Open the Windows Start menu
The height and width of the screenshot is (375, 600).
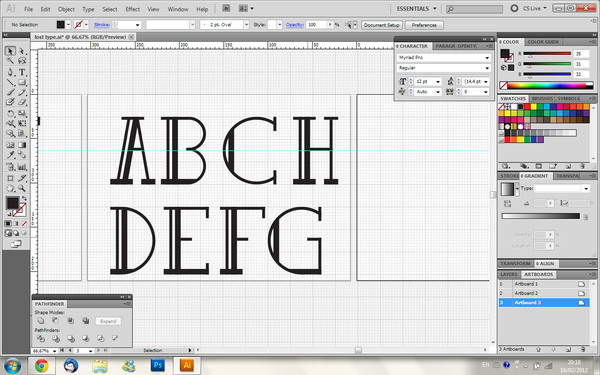(13, 366)
